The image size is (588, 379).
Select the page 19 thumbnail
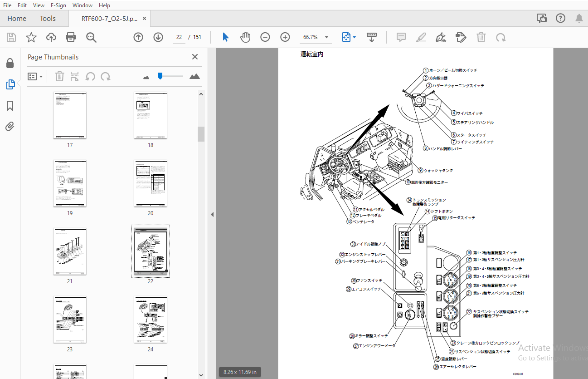coord(70,184)
